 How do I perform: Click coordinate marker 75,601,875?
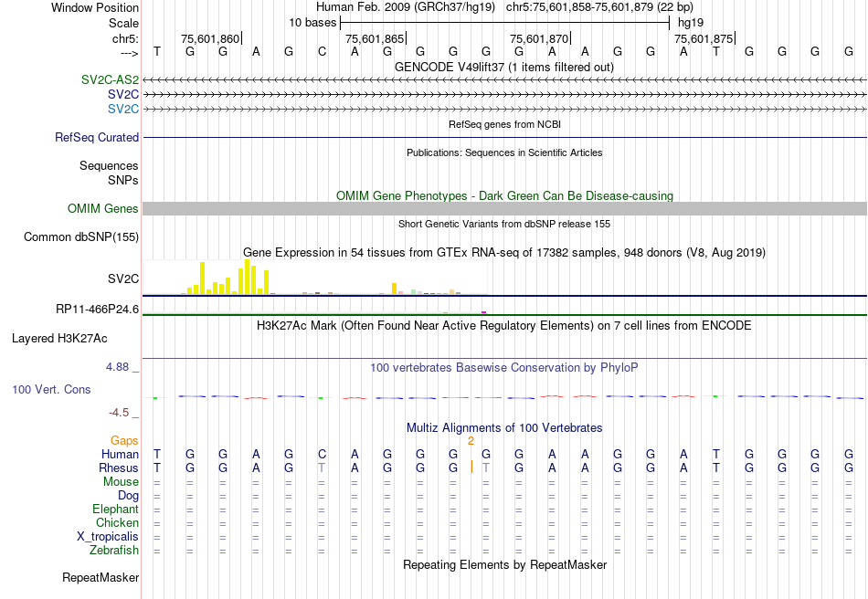[x=703, y=38]
